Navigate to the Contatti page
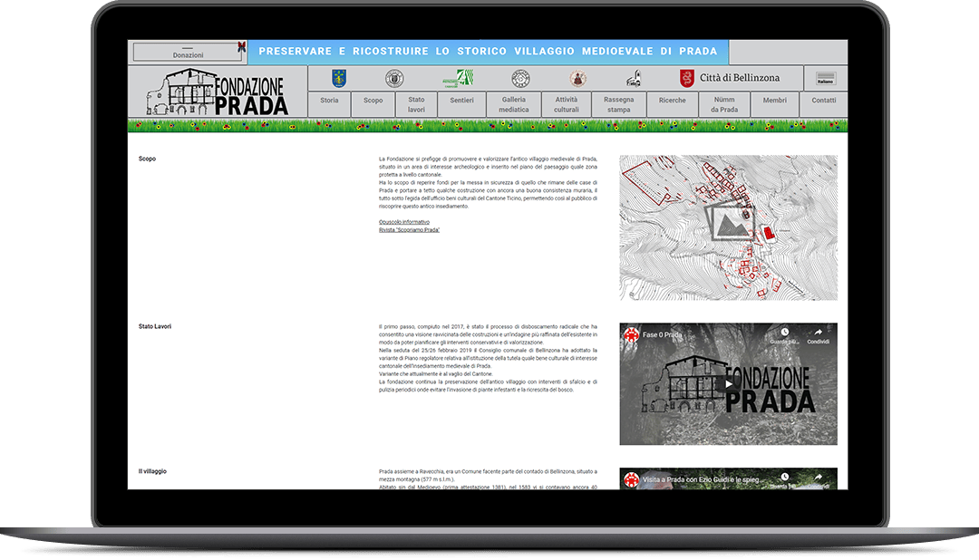Image resolution: width=979 pixels, height=560 pixels. point(823,101)
